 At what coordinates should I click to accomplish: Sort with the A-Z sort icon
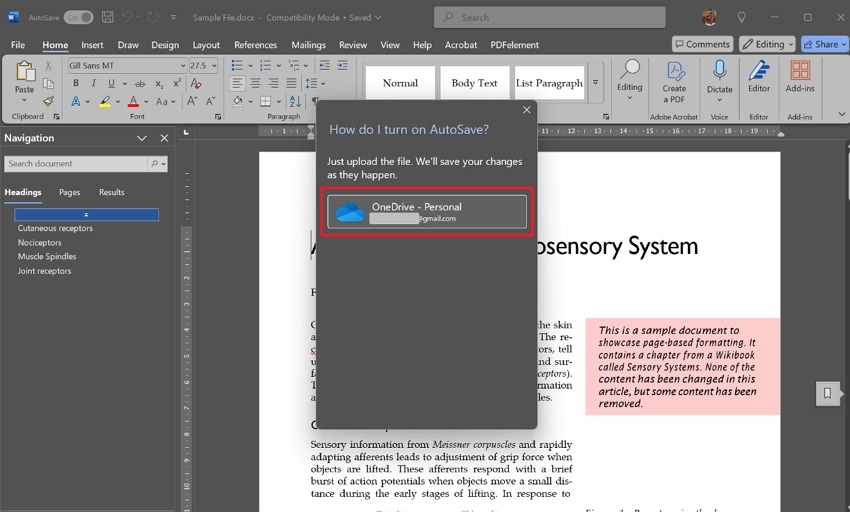(295, 101)
